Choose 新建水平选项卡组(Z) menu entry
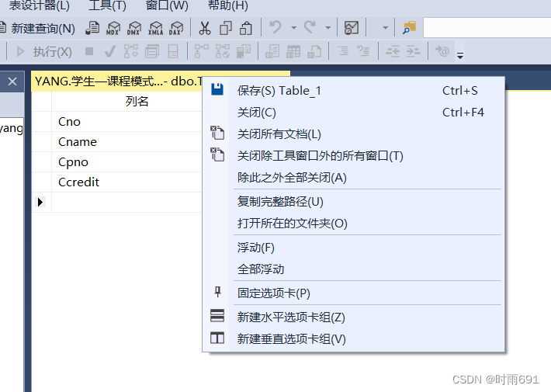Screen dimensions: 551x392 tap(354, 317)
